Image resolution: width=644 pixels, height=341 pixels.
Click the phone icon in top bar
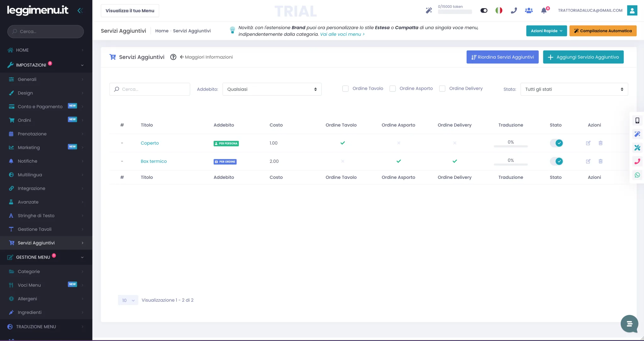(514, 10)
